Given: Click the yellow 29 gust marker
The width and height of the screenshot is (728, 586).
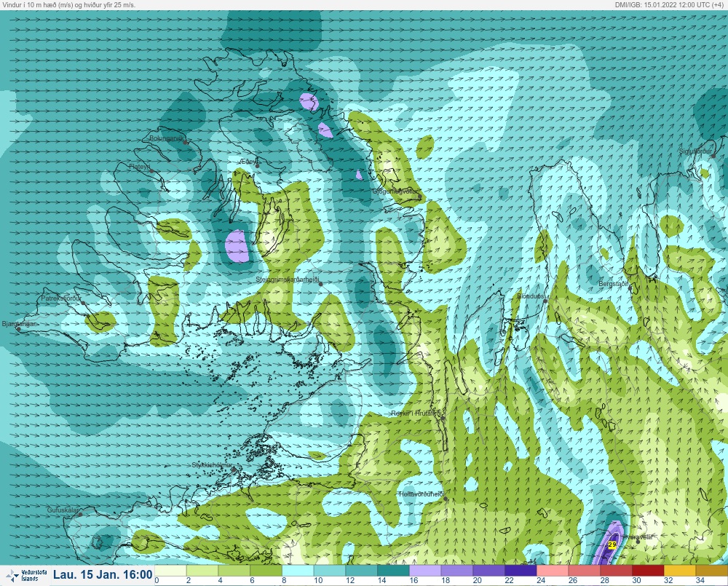Looking at the screenshot, I should click(x=612, y=545).
